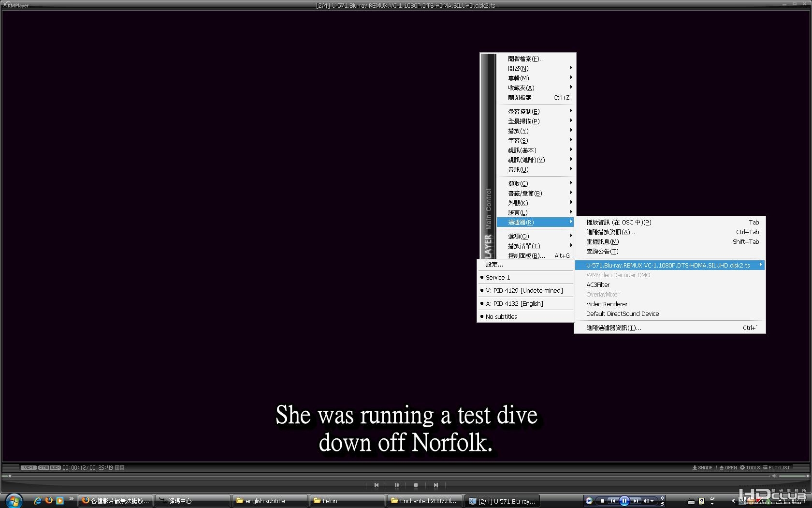This screenshot has width=812, height=508.
Task: Mute audio via speaker icon
Action: pyautogui.click(x=775, y=476)
